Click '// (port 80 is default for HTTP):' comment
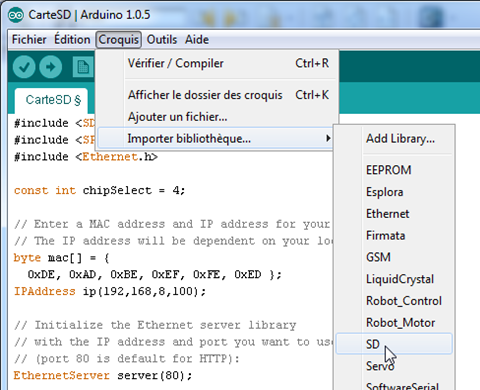 pyautogui.click(x=127, y=359)
